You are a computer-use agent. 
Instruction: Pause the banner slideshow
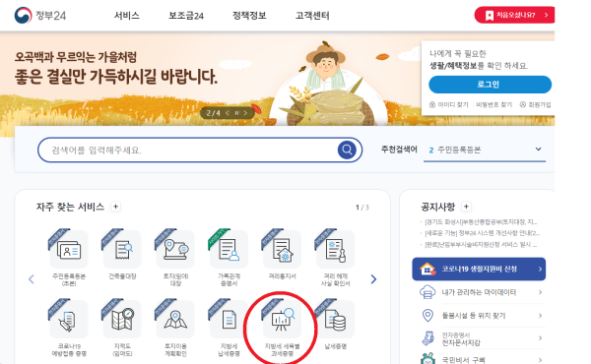click(236, 113)
